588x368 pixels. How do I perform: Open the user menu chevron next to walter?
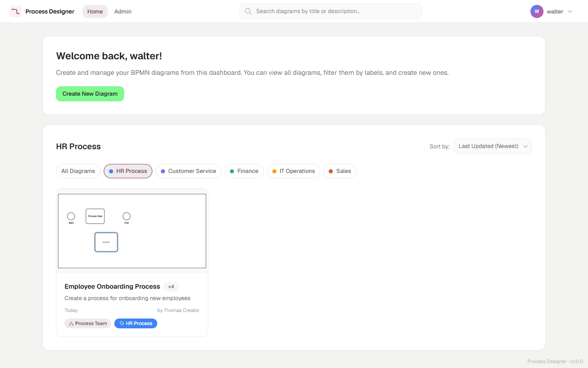pyautogui.click(x=570, y=11)
